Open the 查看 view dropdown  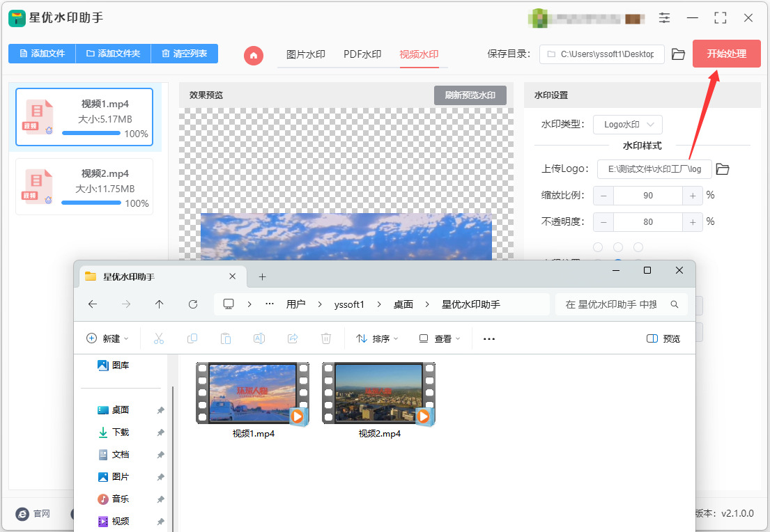(x=440, y=338)
